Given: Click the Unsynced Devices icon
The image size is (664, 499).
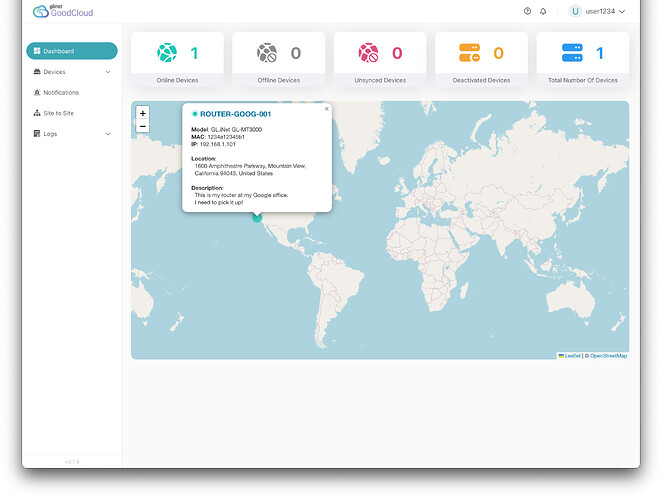Looking at the screenshot, I should (x=369, y=53).
